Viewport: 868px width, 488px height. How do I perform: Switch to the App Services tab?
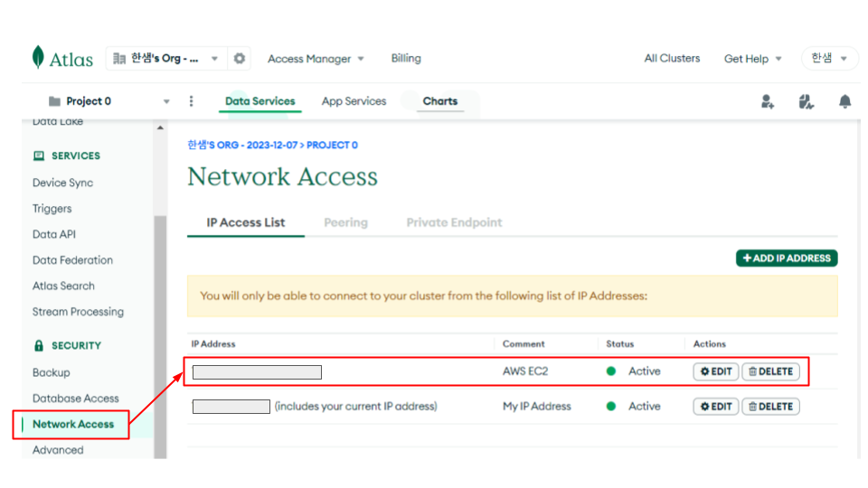(x=354, y=101)
